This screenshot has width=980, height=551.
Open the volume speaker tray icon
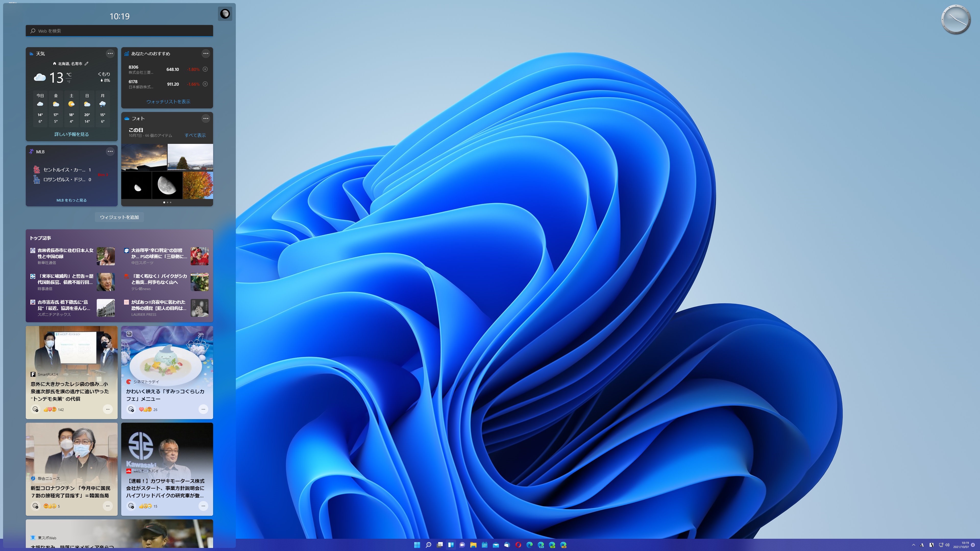[947, 545]
